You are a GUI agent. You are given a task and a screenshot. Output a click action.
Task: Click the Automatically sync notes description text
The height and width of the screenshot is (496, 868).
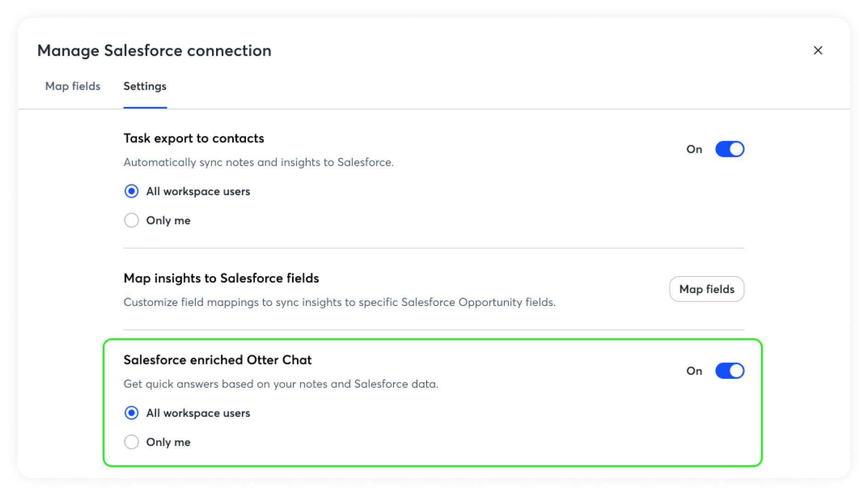(258, 162)
